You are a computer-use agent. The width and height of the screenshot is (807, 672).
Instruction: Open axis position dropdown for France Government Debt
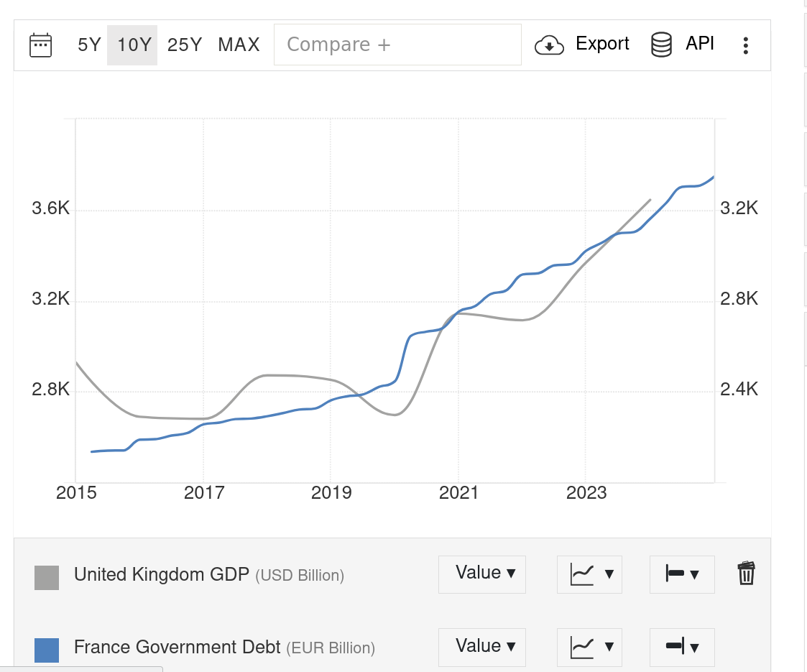pos(682,647)
